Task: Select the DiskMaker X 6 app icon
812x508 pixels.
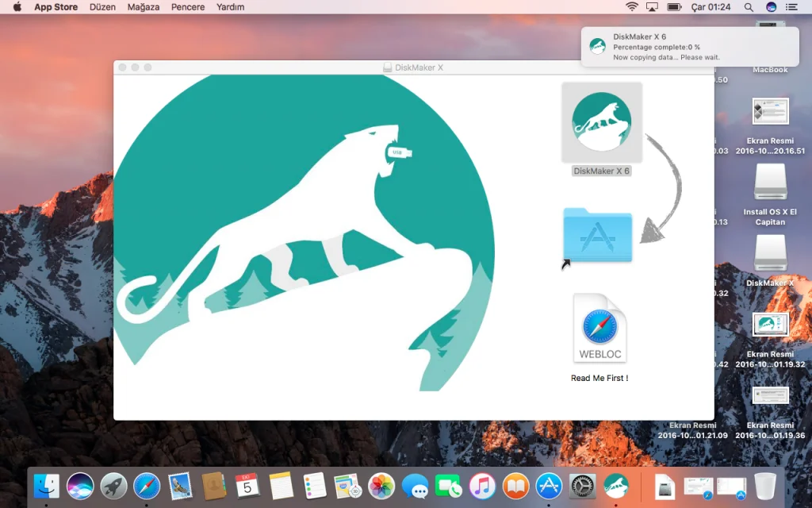Action: pyautogui.click(x=601, y=122)
